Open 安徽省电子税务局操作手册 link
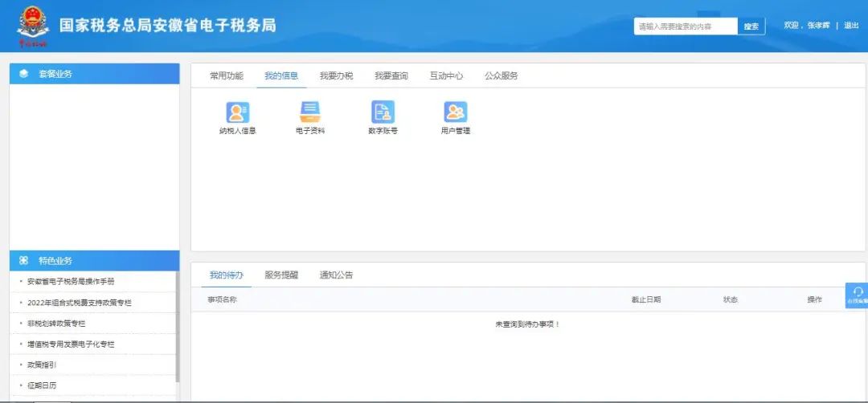This screenshot has height=403, width=868. (x=71, y=282)
